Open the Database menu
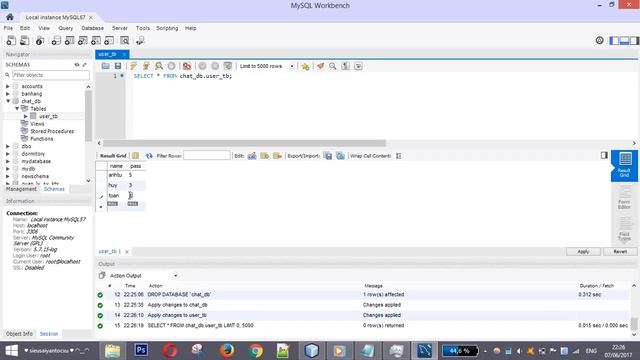 (92, 28)
